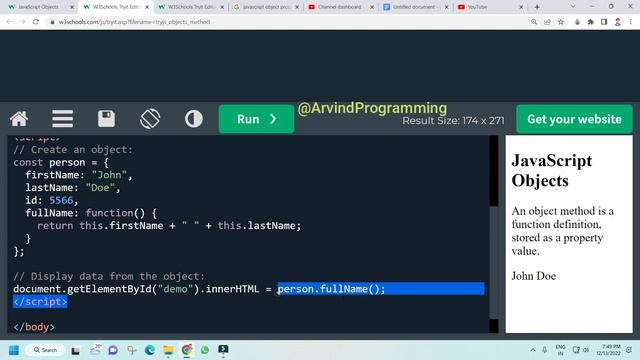Go back to the previous page
Screen dimensions: 640x360
[9, 22]
